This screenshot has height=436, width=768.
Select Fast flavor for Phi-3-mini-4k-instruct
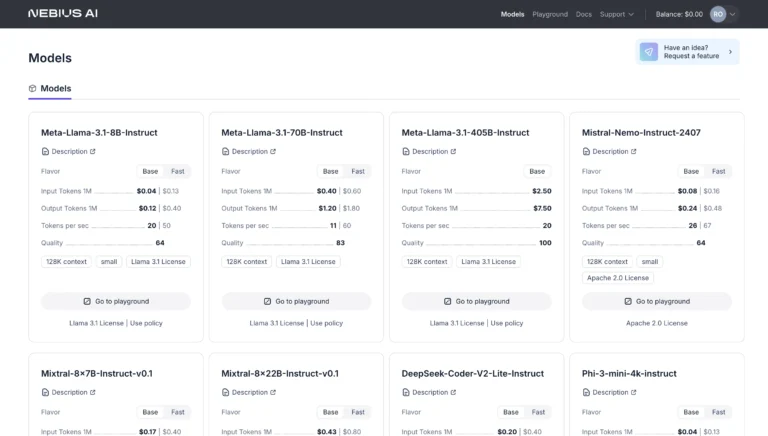click(719, 412)
